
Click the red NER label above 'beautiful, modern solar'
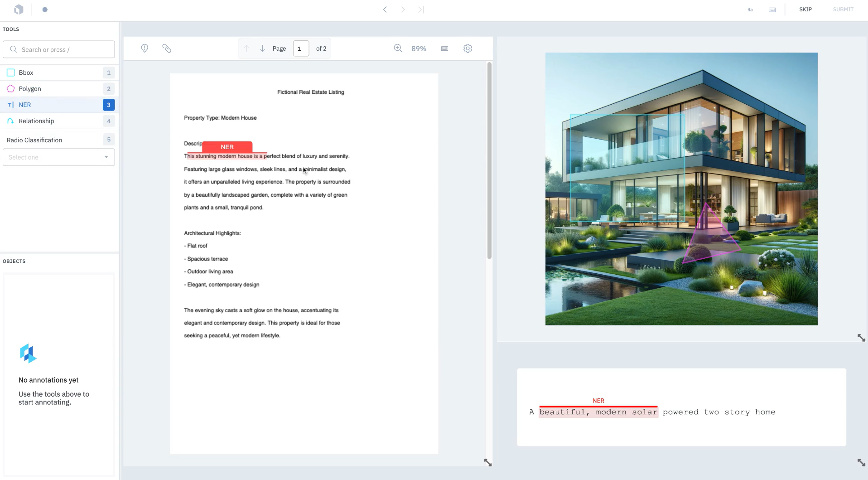pyautogui.click(x=598, y=401)
